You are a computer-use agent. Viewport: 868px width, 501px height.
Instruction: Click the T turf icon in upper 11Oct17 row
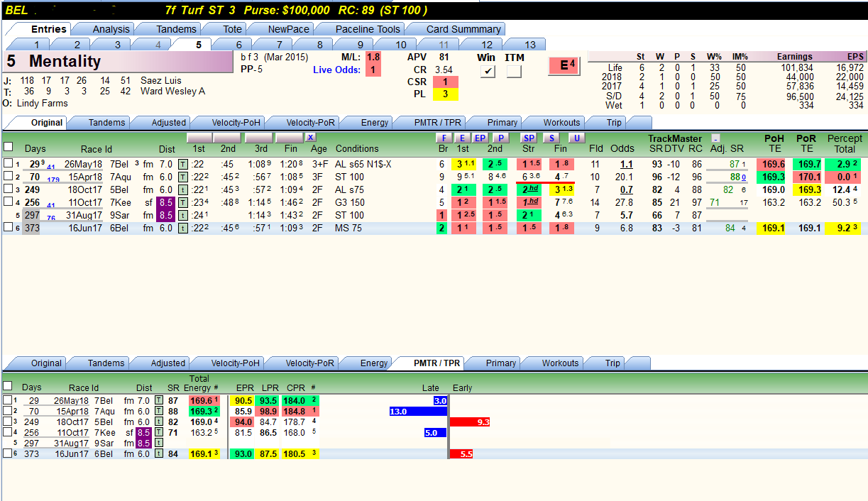183,202
